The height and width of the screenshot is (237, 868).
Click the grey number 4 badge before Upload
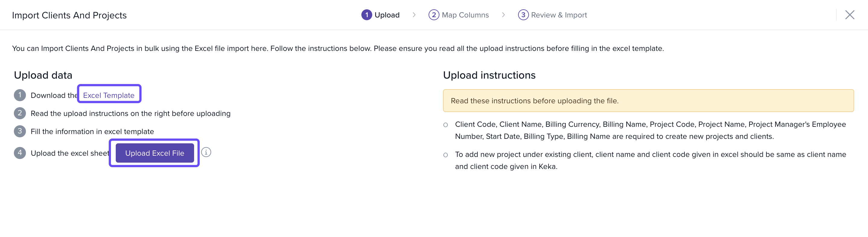(x=20, y=153)
